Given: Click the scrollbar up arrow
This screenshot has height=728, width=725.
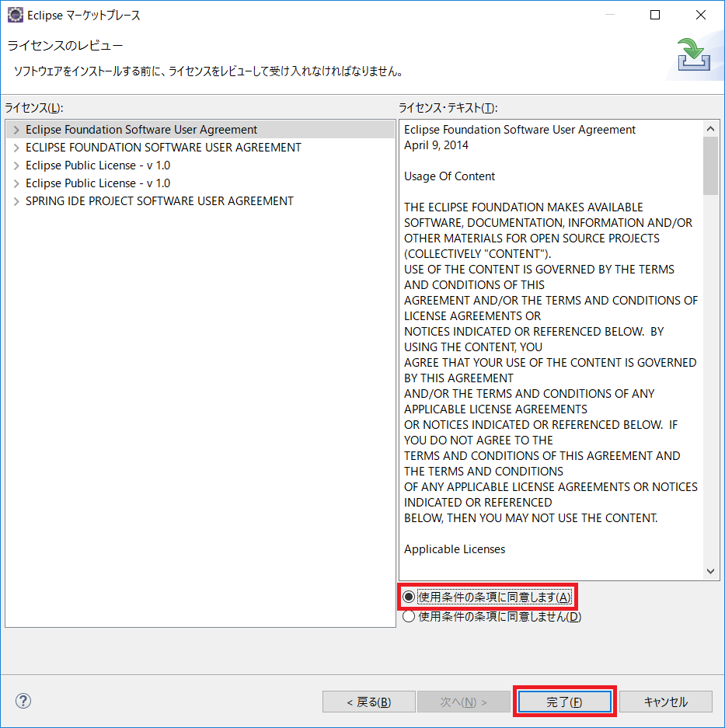Looking at the screenshot, I should pyautogui.click(x=711, y=127).
